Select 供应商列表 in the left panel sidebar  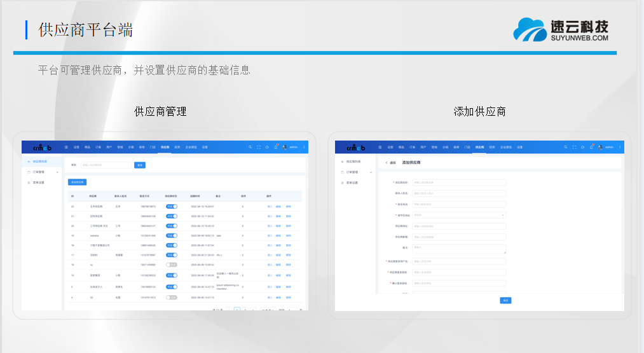coord(39,162)
